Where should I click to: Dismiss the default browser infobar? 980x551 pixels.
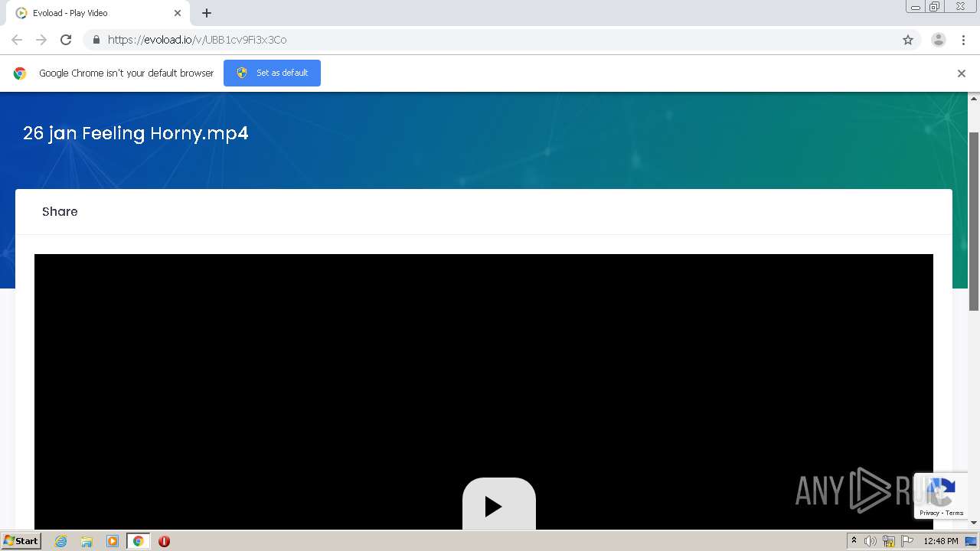[x=962, y=73]
